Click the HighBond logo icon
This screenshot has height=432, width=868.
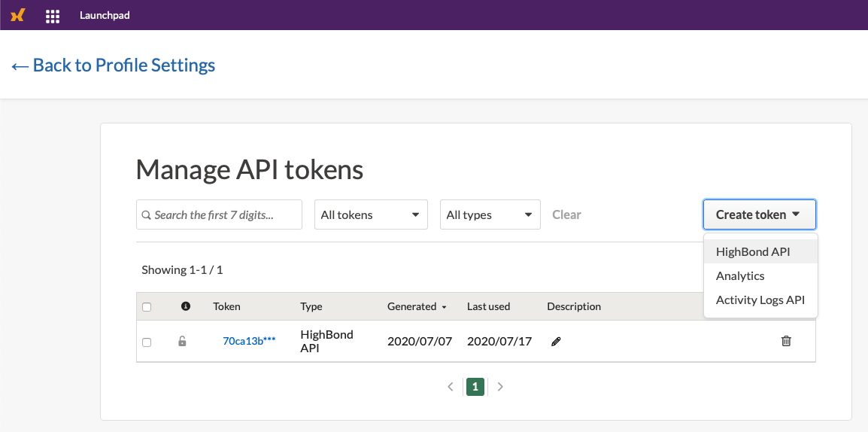17,15
